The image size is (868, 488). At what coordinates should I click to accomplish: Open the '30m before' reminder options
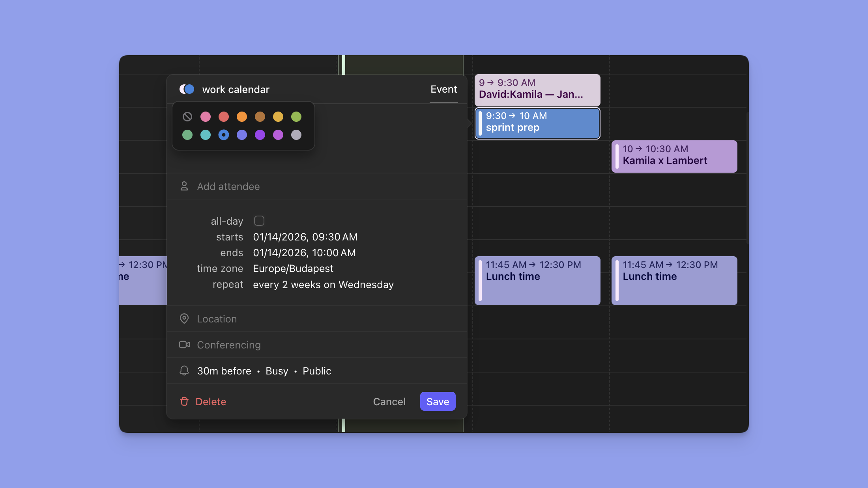(x=224, y=371)
